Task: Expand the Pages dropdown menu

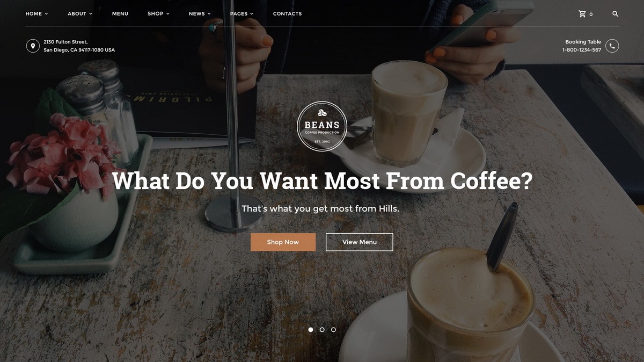Action: (241, 14)
